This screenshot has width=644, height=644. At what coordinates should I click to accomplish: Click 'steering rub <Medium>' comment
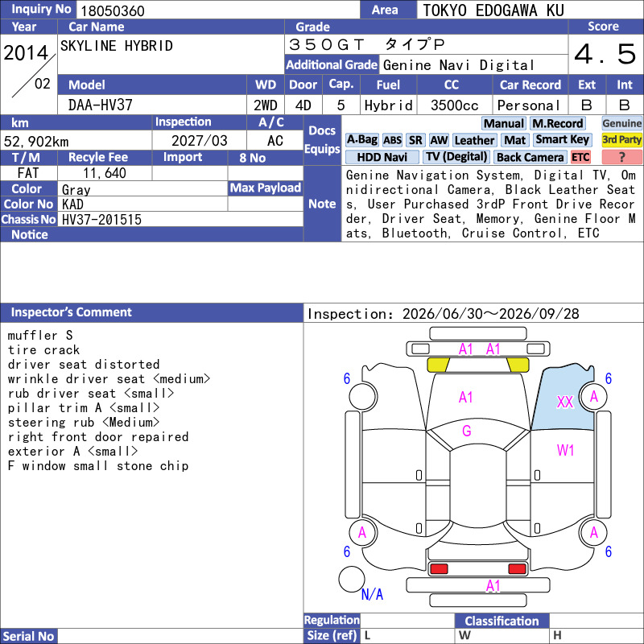click(84, 422)
